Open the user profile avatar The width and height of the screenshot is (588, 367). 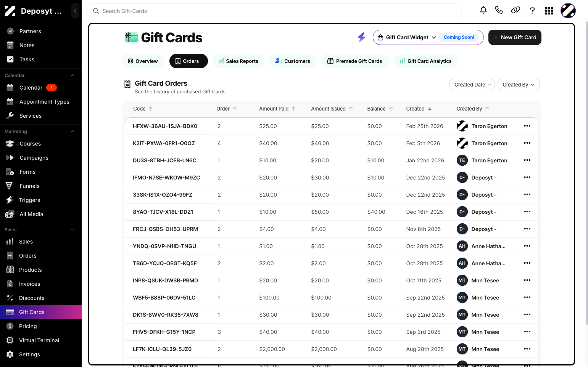pyautogui.click(x=568, y=11)
